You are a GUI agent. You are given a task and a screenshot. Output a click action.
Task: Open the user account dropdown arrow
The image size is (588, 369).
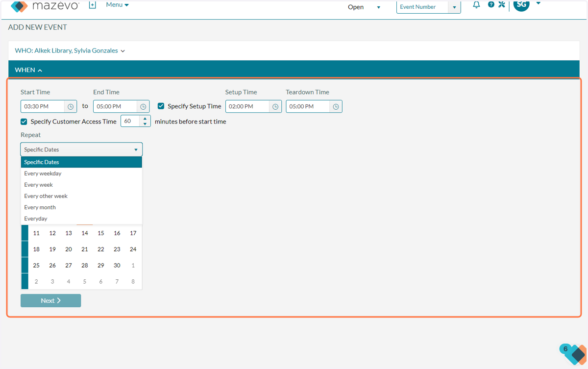pyautogui.click(x=539, y=3)
